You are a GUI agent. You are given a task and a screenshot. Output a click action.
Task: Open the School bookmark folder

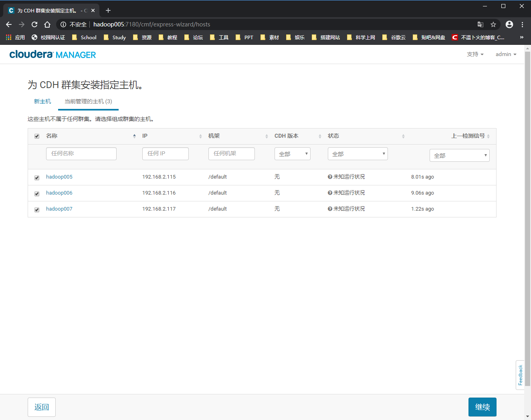(84, 37)
